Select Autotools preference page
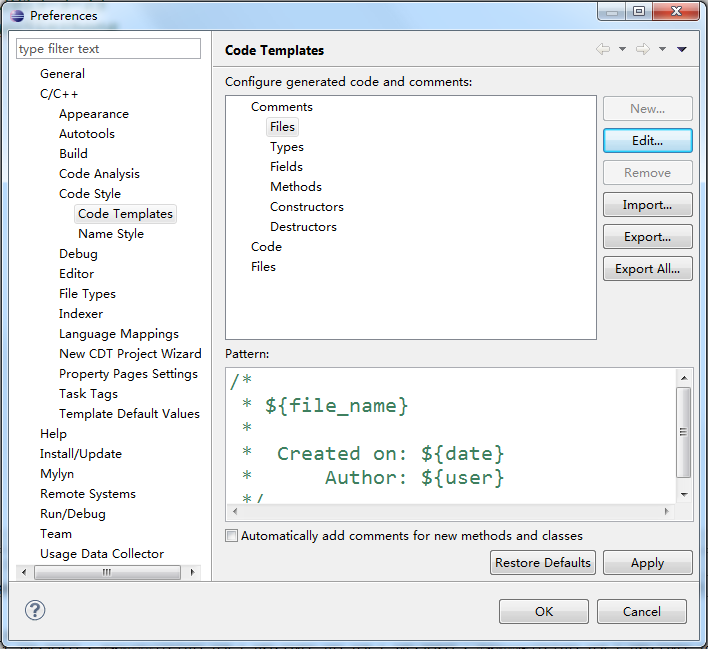 (87, 134)
